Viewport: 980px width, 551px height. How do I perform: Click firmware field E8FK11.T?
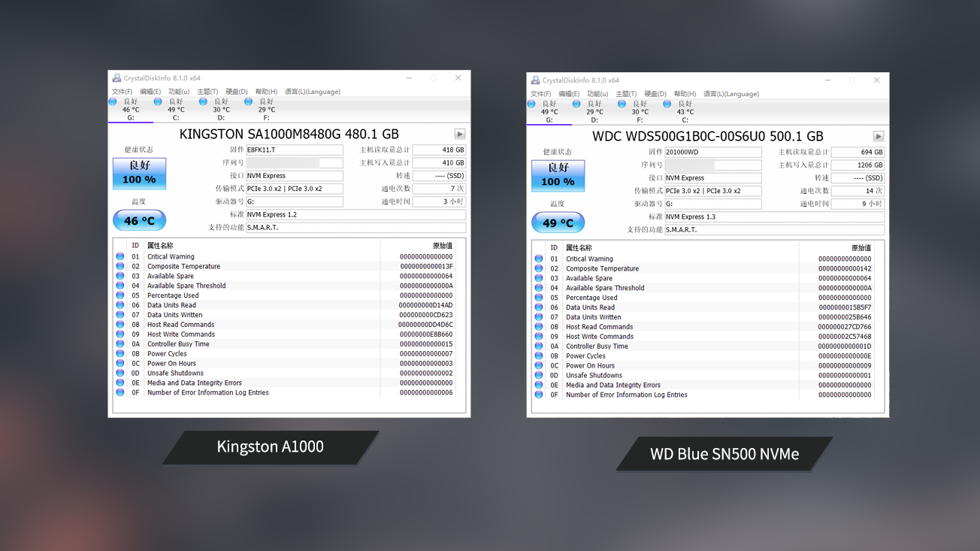(x=295, y=150)
